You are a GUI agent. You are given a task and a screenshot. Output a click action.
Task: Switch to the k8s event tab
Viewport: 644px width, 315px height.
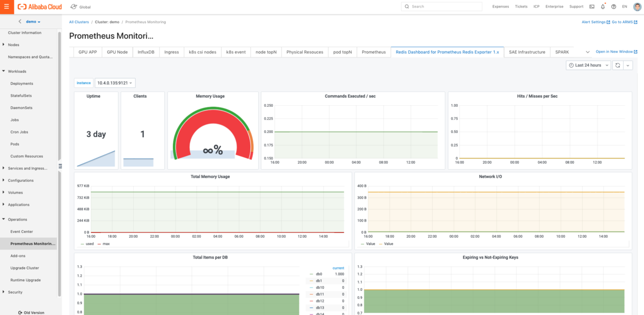236,52
